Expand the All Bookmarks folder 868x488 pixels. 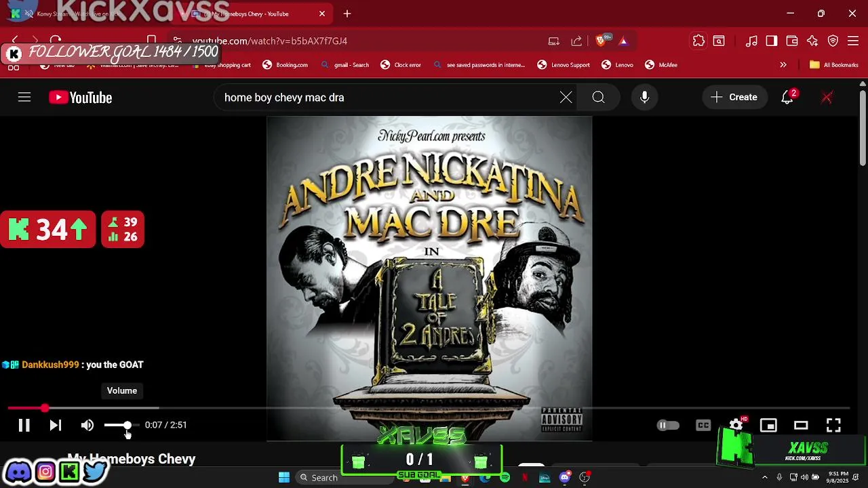pos(833,65)
